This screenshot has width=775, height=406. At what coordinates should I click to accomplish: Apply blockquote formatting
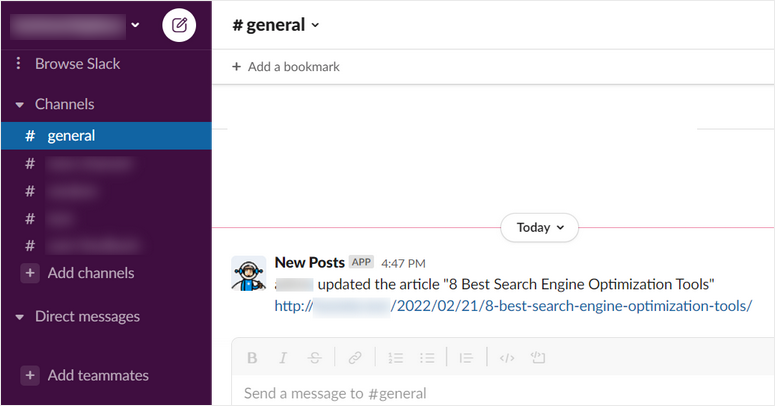466,357
